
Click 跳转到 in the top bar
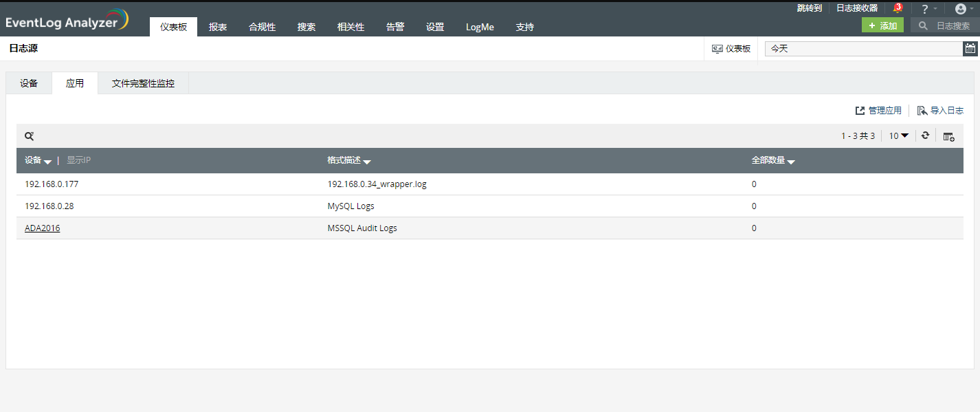[809, 8]
